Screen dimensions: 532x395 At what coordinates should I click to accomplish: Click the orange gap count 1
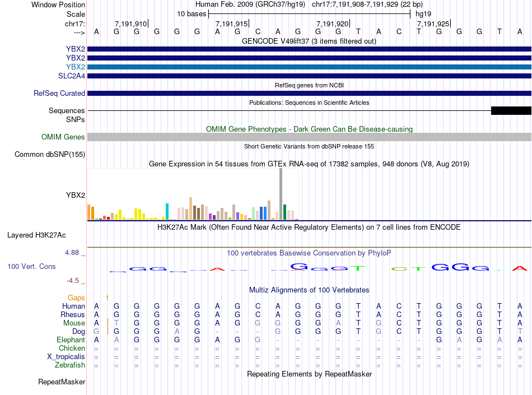pyautogui.click(x=107, y=298)
